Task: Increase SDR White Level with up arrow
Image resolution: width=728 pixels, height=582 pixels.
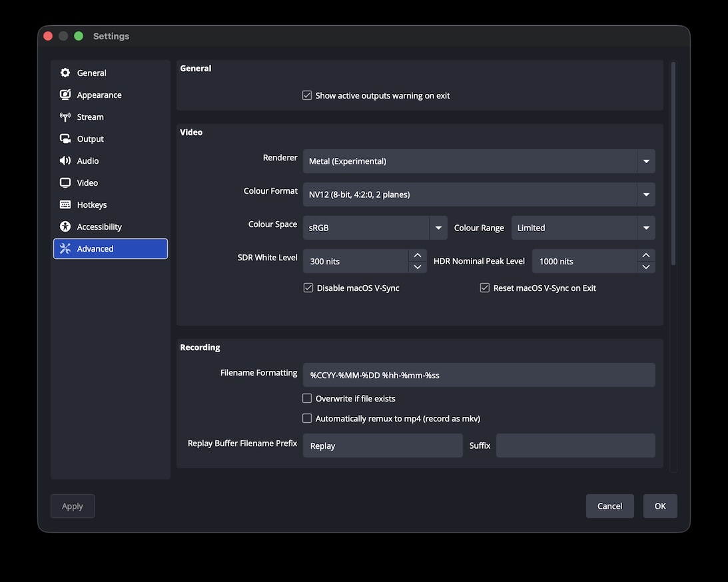Action: click(418, 256)
